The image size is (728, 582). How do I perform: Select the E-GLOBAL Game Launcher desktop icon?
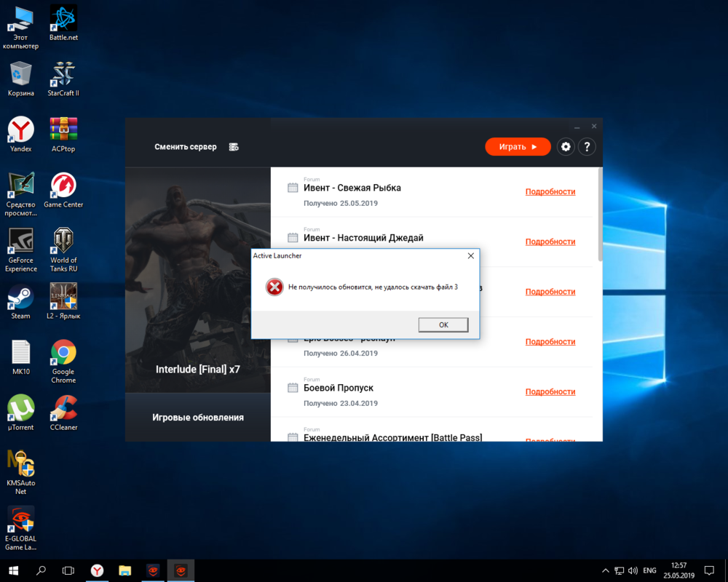coord(20,527)
